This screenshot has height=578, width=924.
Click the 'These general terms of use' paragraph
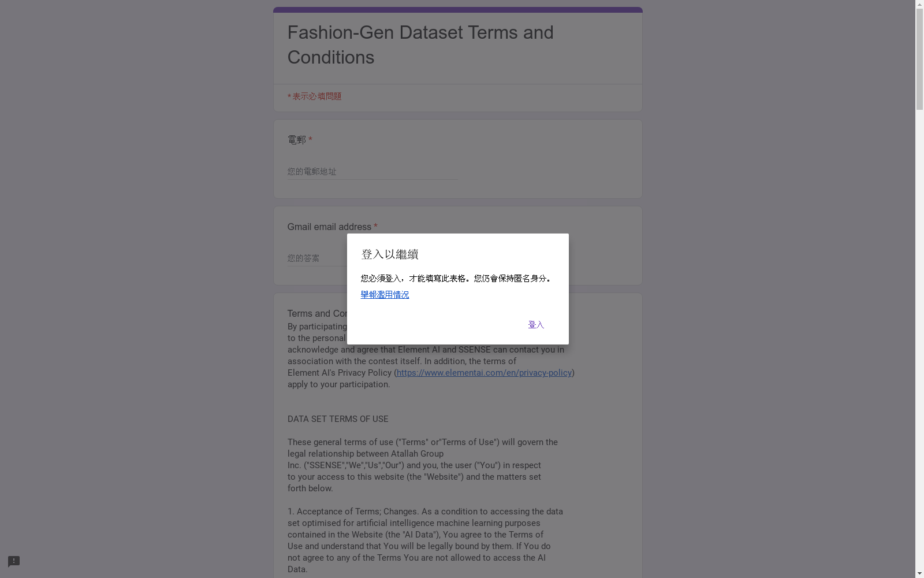click(423, 465)
